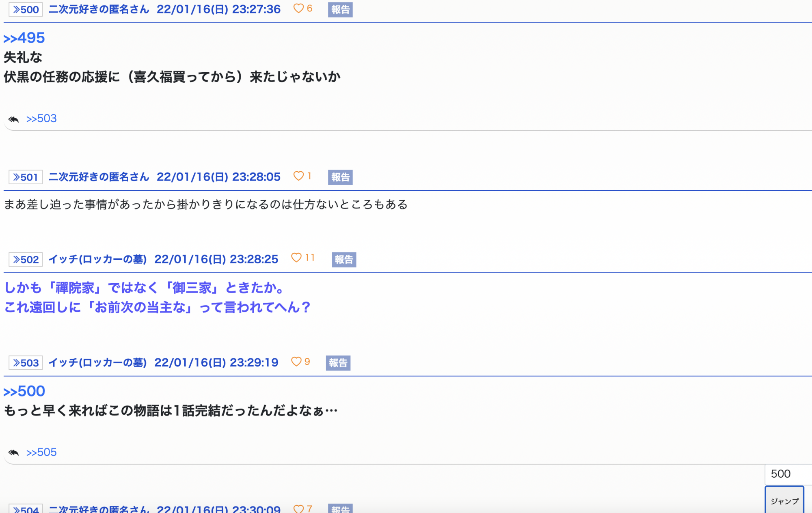The image size is (812, 513).
Task: Click reply arrow icon under post 503
Action: tap(13, 453)
